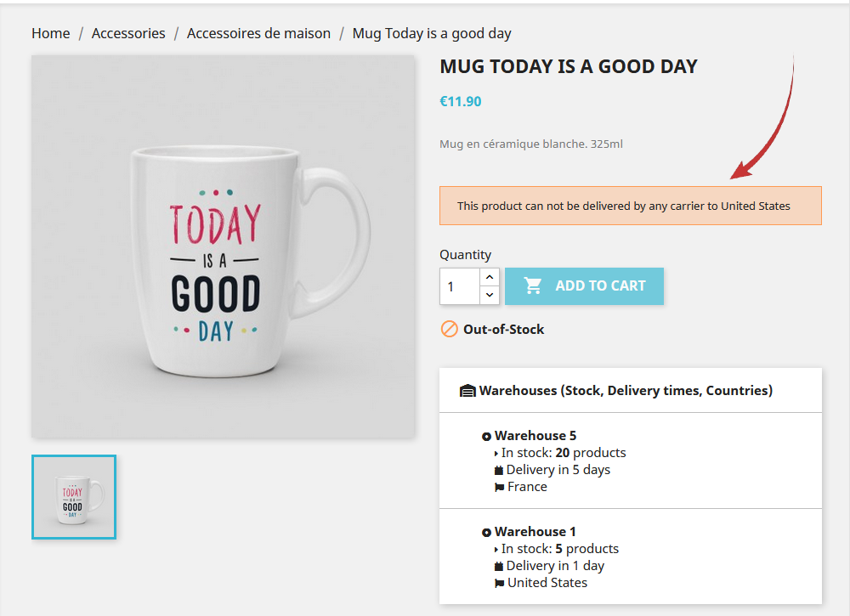This screenshot has height=616, width=850.
Task: Click the bullet icon beside Warehouse 5
Action: (486, 437)
